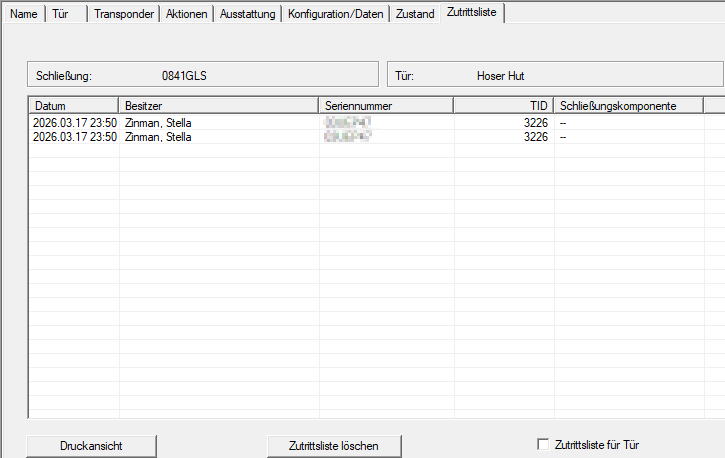
Task: Enable the Zutrittsliste für Tür checkbox
Action: 544,444
